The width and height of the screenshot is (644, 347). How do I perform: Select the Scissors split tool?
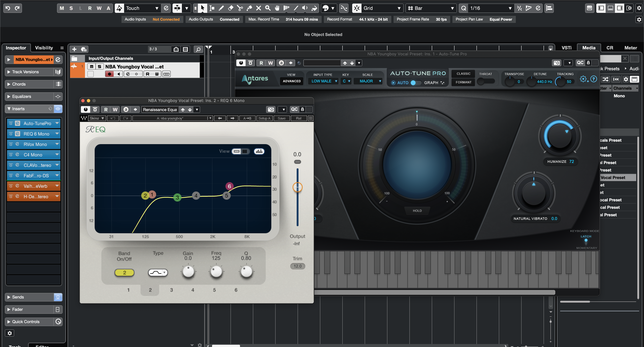click(x=240, y=8)
